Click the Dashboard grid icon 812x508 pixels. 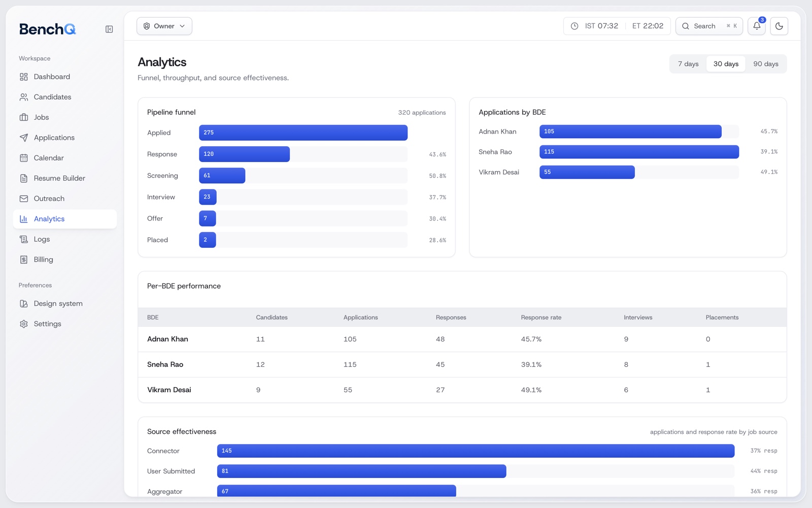pyautogui.click(x=24, y=77)
